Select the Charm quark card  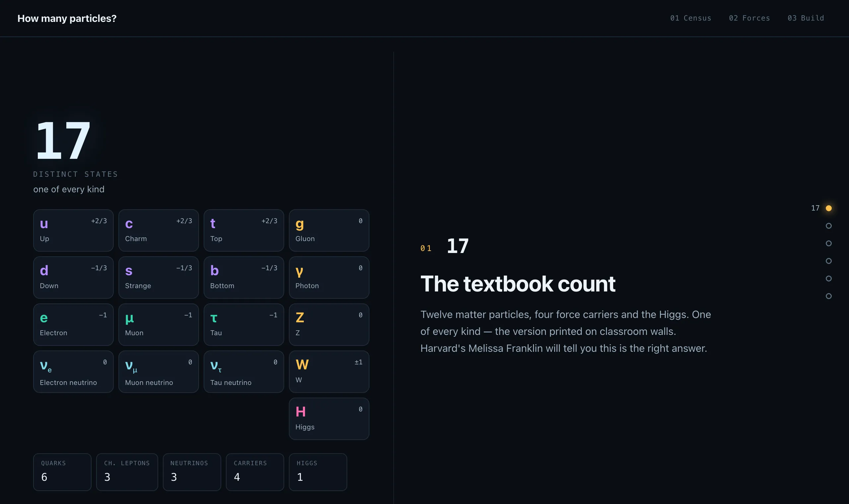[159, 230]
